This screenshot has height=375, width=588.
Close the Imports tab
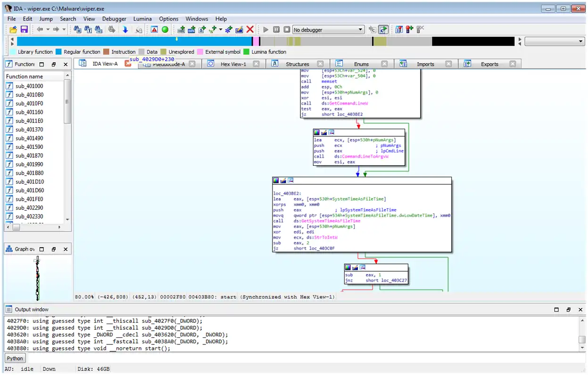click(x=448, y=64)
